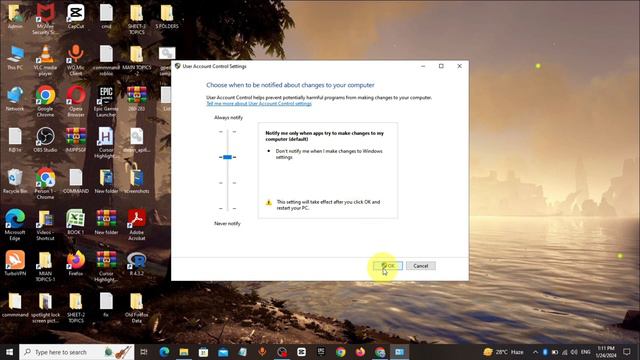Open Firefox from the taskbar
640x360 pixels.
click(x=360, y=352)
